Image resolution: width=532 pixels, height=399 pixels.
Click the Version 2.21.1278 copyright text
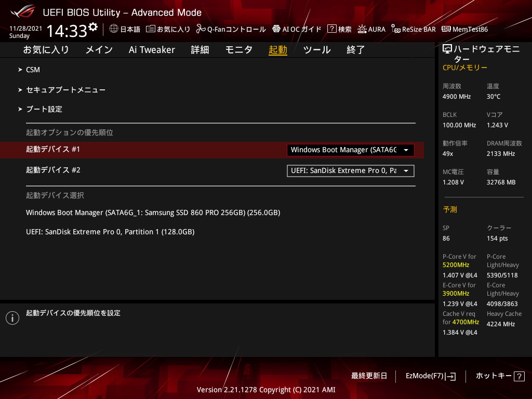[x=266, y=390]
